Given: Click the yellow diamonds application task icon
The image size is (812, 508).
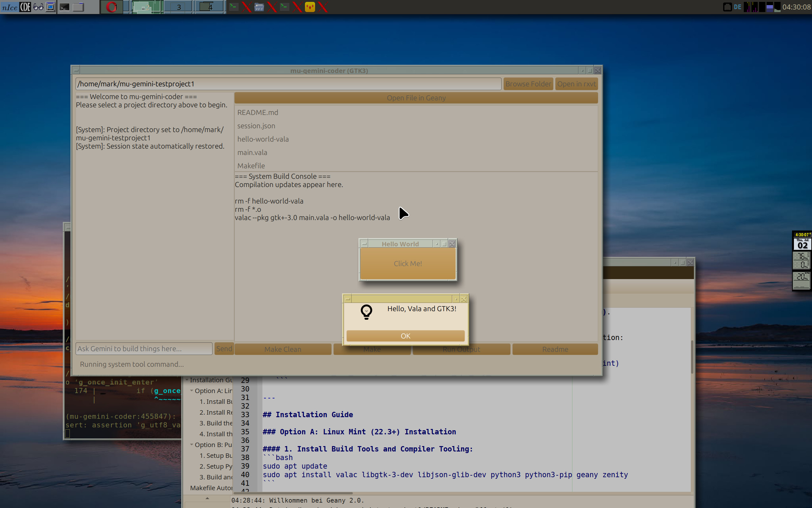Looking at the screenshot, I should (310, 7).
